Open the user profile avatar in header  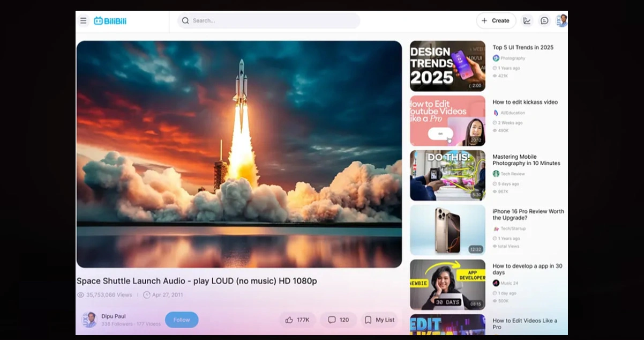click(x=561, y=21)
